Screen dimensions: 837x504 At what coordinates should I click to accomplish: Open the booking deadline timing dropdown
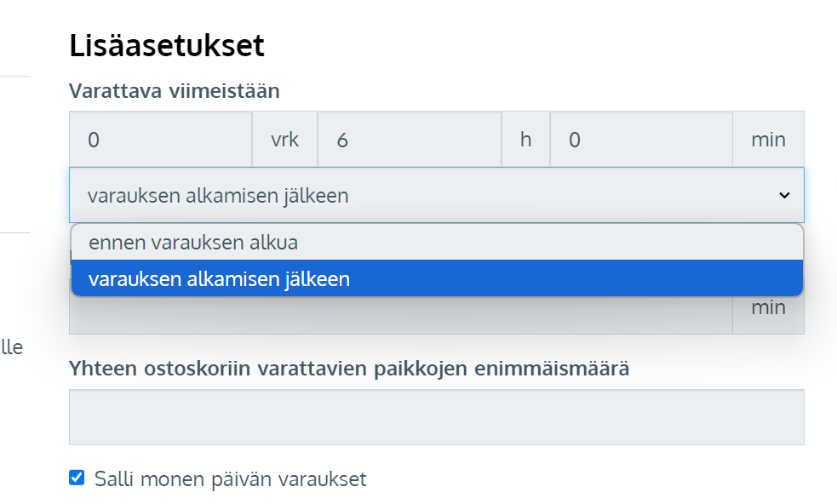[x=426, y=196]
